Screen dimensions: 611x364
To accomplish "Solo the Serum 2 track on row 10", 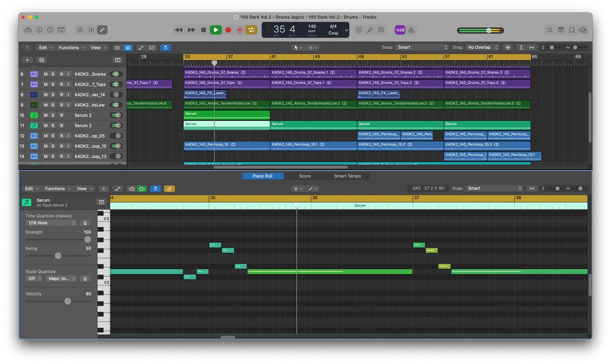I will [x=53, y=115].
